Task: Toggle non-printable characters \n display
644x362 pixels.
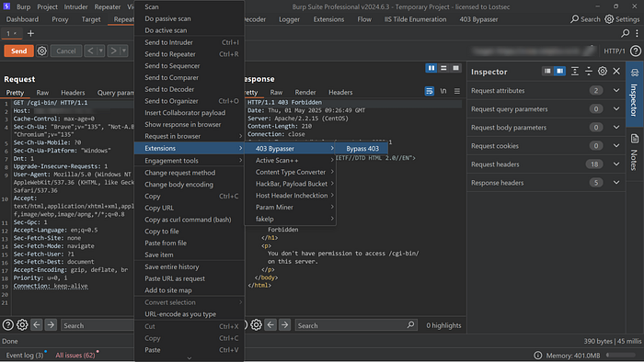Action: (443, 91)
